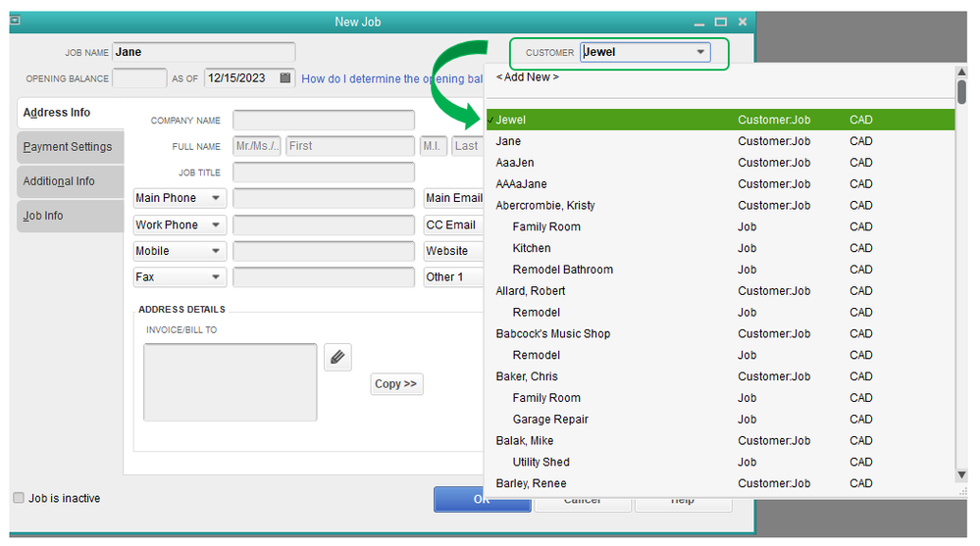Click the Invoice/Bill To address box
Screen dimensions: 980x546
pyautogui.click(x=230, y=382)
